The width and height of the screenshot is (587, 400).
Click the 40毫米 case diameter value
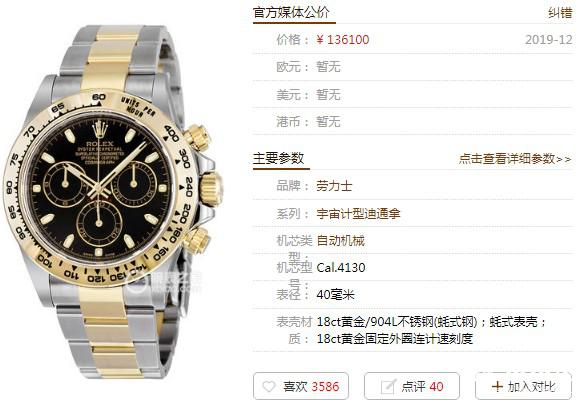point(335,294)
